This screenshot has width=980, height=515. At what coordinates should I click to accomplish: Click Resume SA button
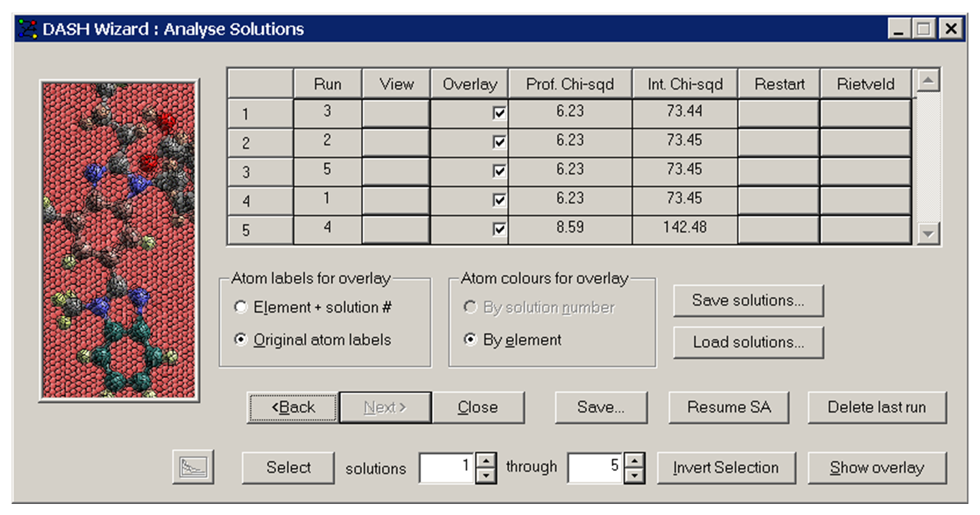(729, 407)
